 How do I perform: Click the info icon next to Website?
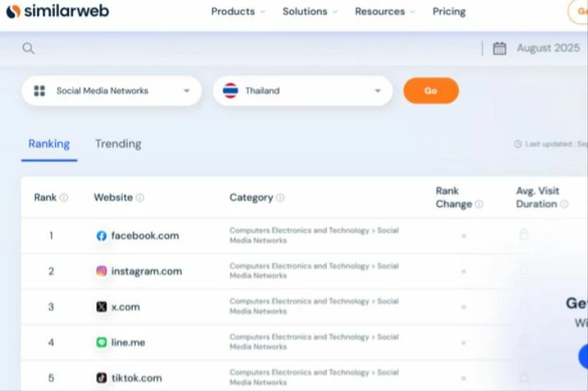pyautogui.click(x=140, y=198)
